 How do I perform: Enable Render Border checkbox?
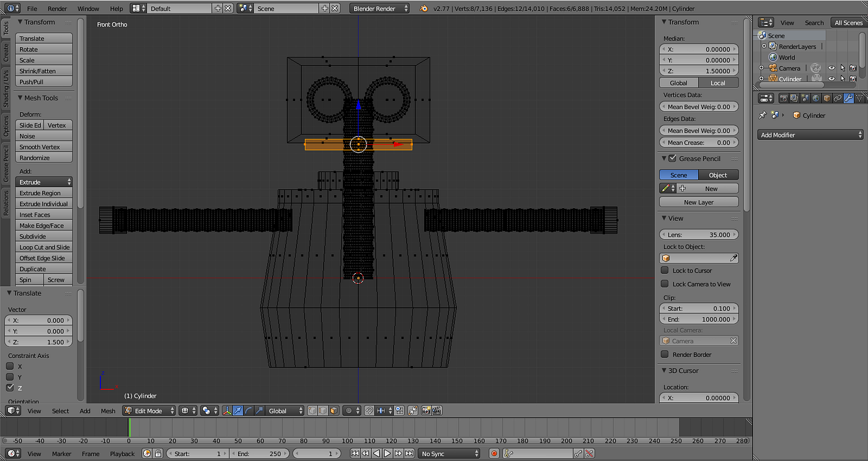point(665,354)
